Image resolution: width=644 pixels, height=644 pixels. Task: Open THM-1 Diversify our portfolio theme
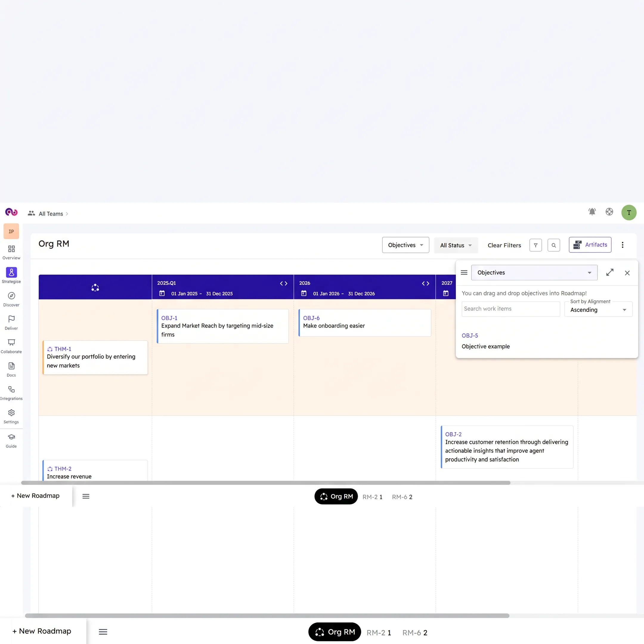tap(95, 357)
